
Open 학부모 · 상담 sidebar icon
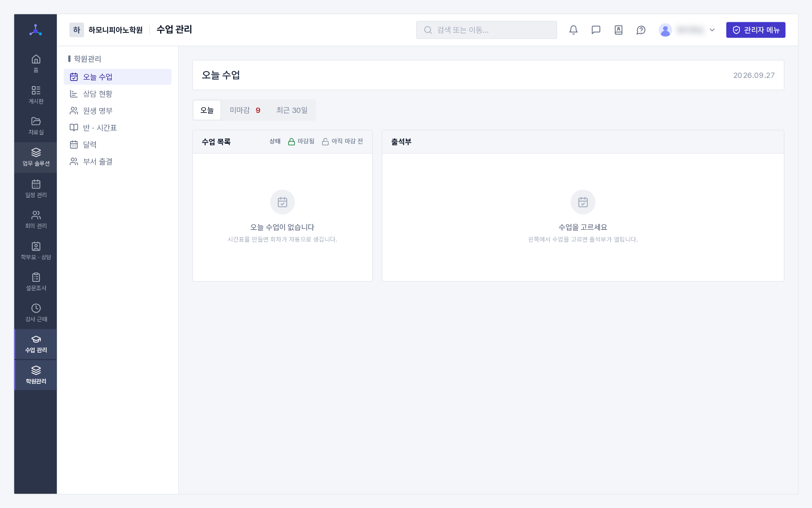pos(36,251)
